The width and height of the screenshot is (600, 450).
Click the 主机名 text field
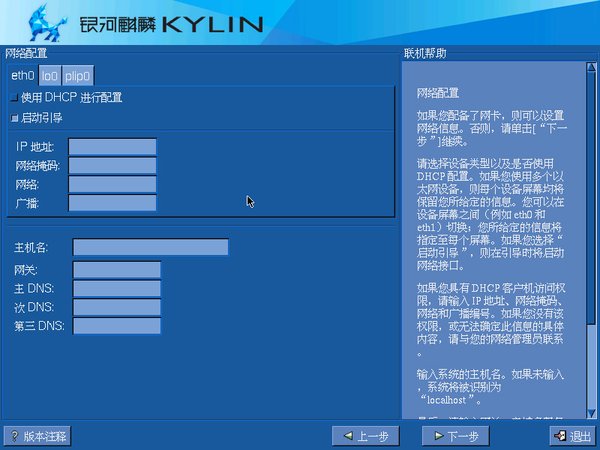pos(151,247)
